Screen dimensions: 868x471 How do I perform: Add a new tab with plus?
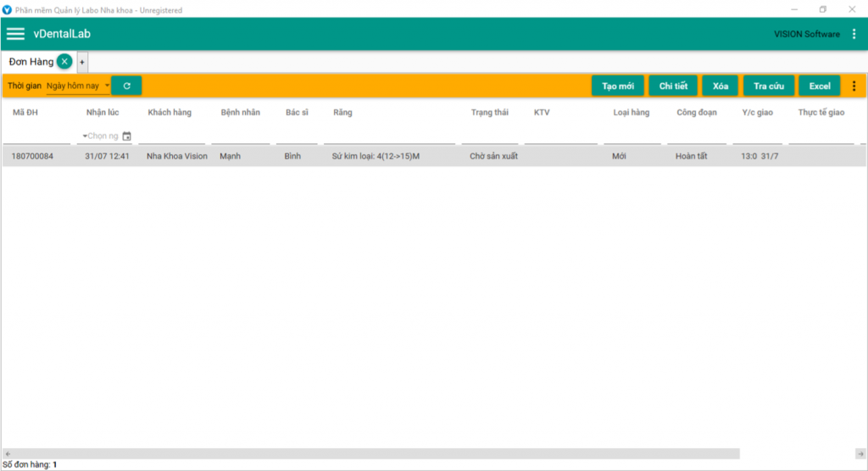coord(82,62)
